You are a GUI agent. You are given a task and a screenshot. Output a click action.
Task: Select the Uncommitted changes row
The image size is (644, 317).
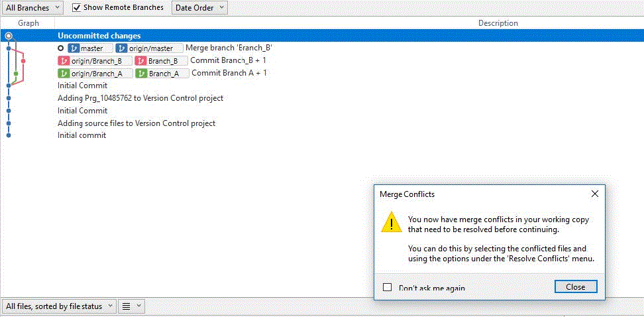[322, 36]
